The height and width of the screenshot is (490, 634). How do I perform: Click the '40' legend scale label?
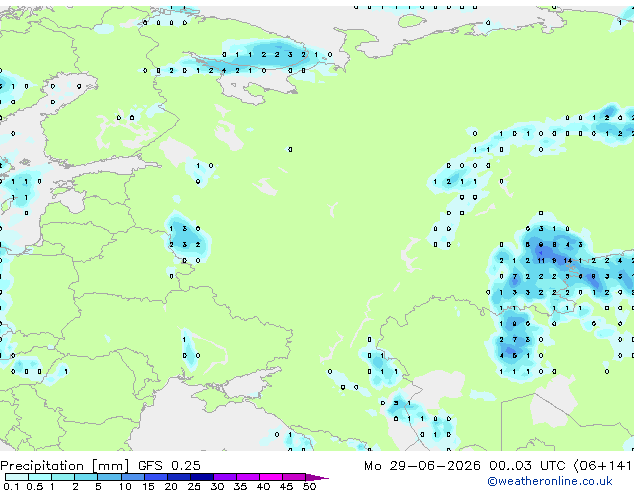263,486
